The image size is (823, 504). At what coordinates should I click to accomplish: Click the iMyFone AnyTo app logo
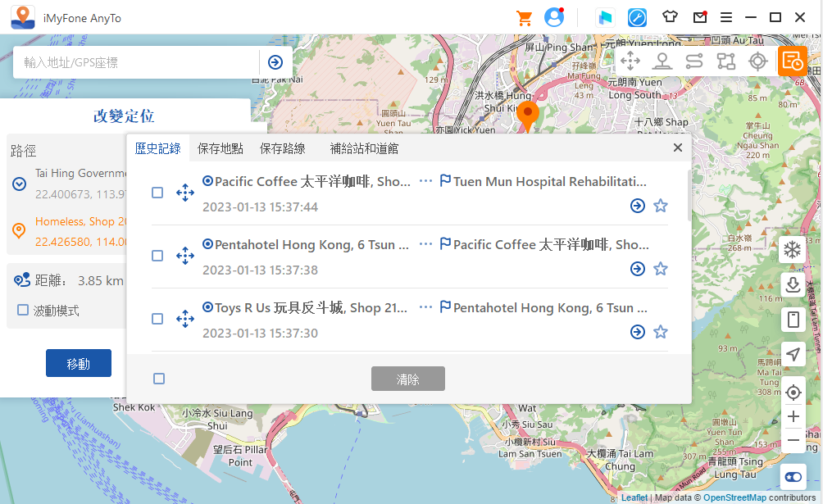23,17
